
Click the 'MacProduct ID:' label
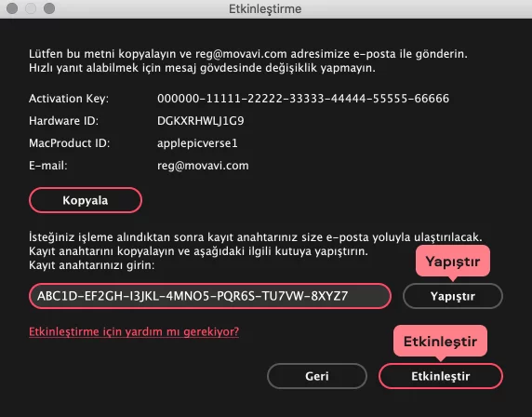70,143
